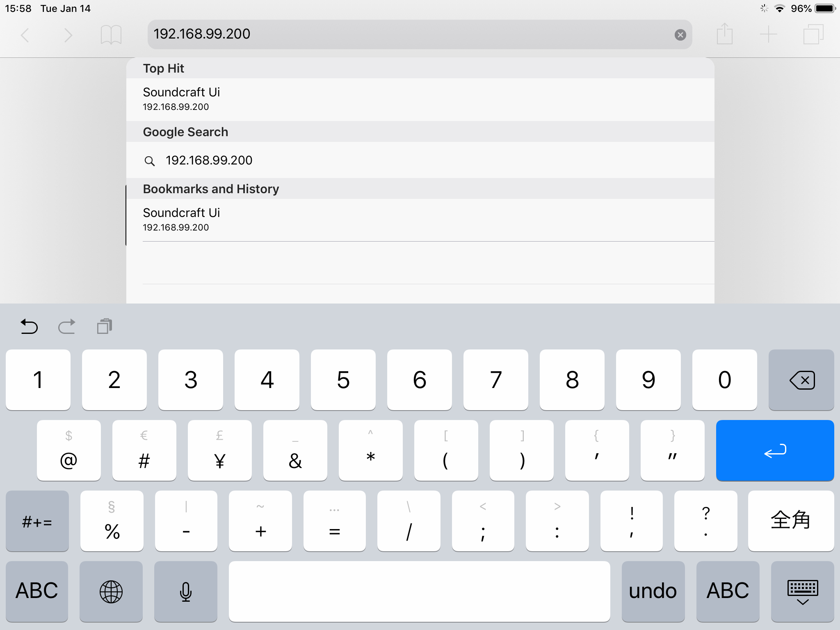Tap the 9 key
This screenshot has width=840, height=630.
pos(648,380)
